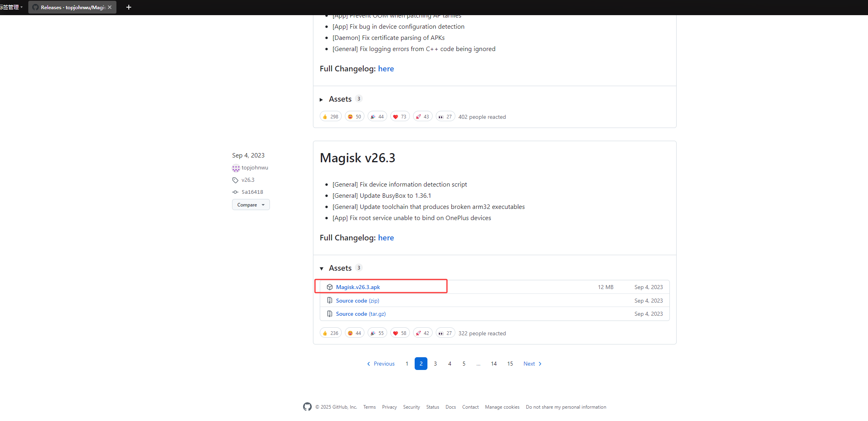Viewport: 868px width, 421px height.
Task: Toggle hooray reaction with 44 in the 402-people row
Action: tap(377, 116)
